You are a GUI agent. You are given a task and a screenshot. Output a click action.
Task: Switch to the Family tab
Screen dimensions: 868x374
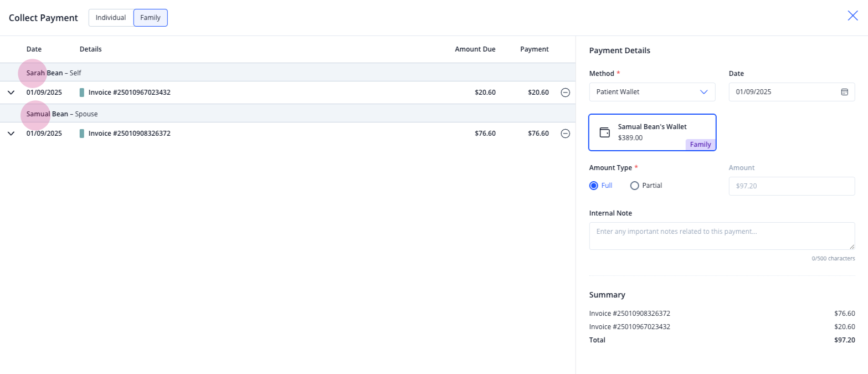[x=151, y=18]
